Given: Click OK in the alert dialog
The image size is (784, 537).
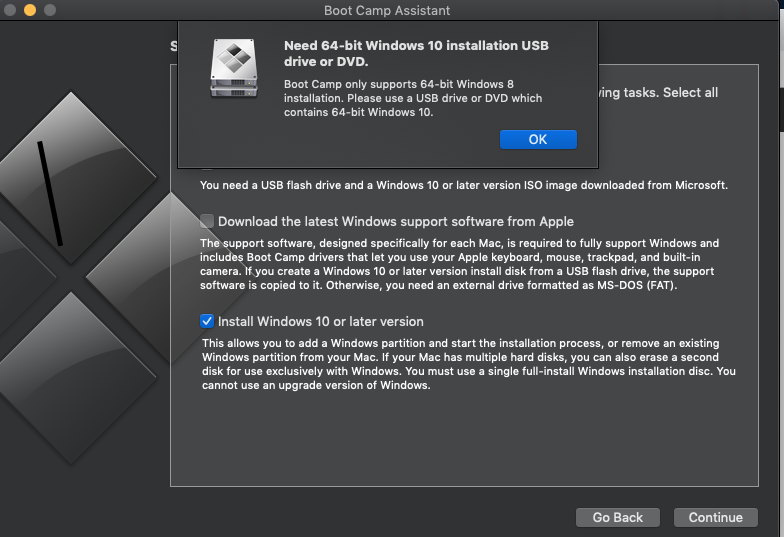Looking at the screenshot, I should (x=538, y=140).
